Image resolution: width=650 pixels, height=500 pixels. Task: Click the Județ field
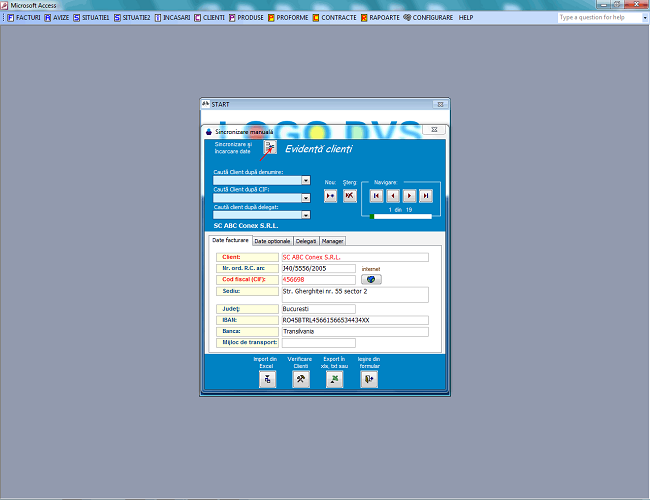(x=318, y=309)
